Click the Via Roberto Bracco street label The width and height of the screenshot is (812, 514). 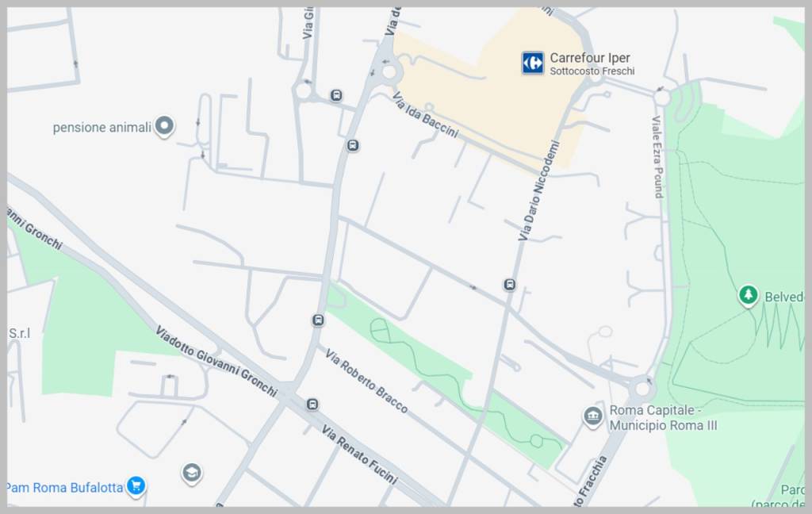(366, 381)
